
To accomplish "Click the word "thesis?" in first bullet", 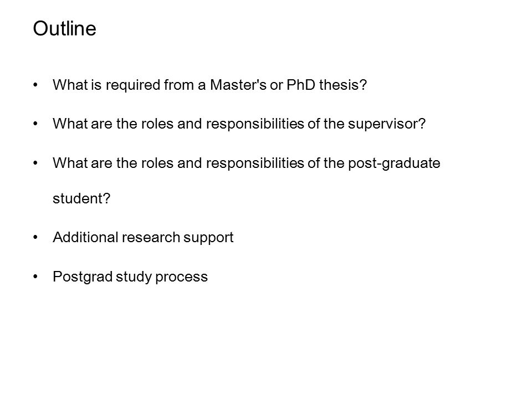I will click(x=343, y=85).
